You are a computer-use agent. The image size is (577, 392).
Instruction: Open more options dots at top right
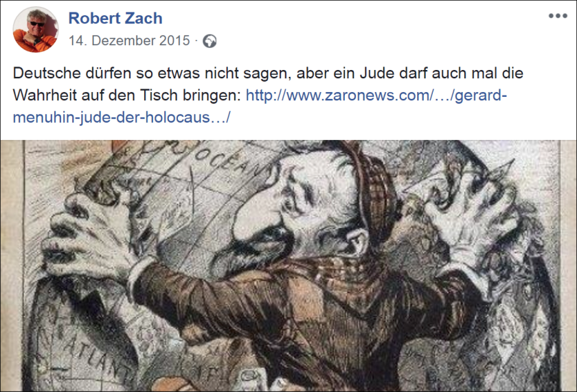click(558, 16)
